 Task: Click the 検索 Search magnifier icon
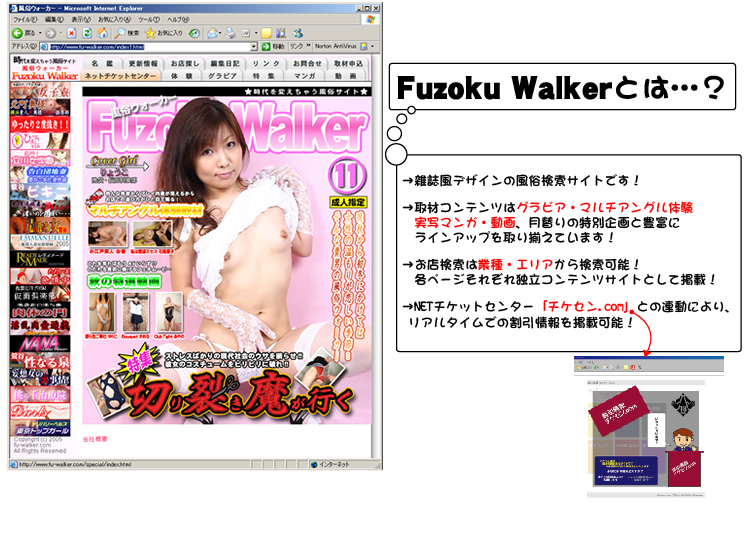click(x=120, y=33)
